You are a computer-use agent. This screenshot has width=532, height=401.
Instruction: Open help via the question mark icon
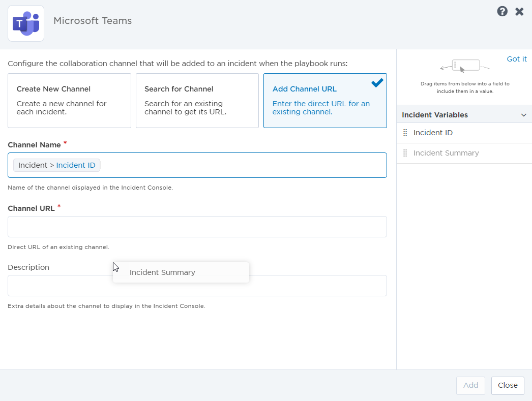pyautogui.click(x=502, y=12)
